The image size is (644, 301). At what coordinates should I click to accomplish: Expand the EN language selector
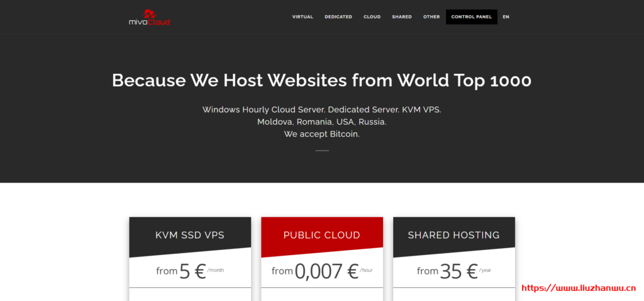tap(506, 17)
